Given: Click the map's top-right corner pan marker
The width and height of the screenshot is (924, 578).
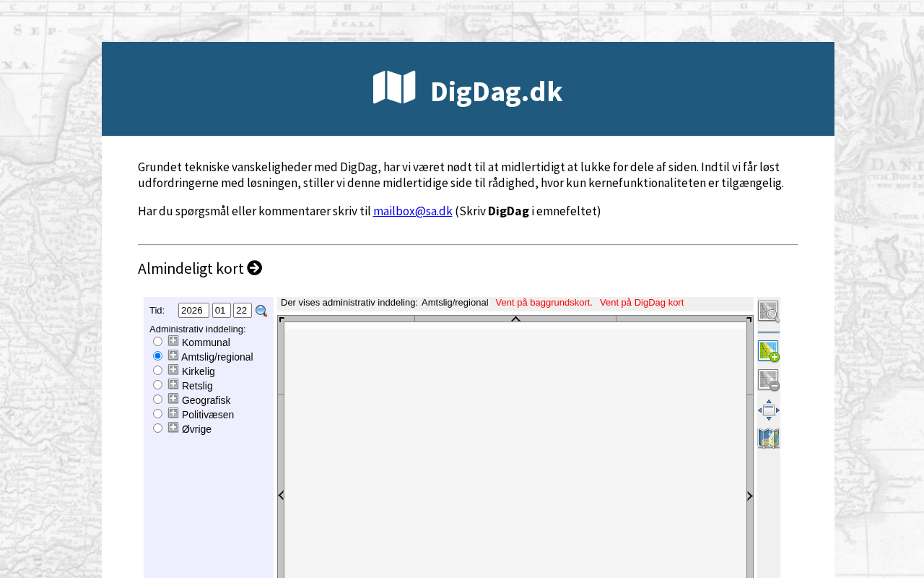Looking at the screenshot, I should 749,319.
